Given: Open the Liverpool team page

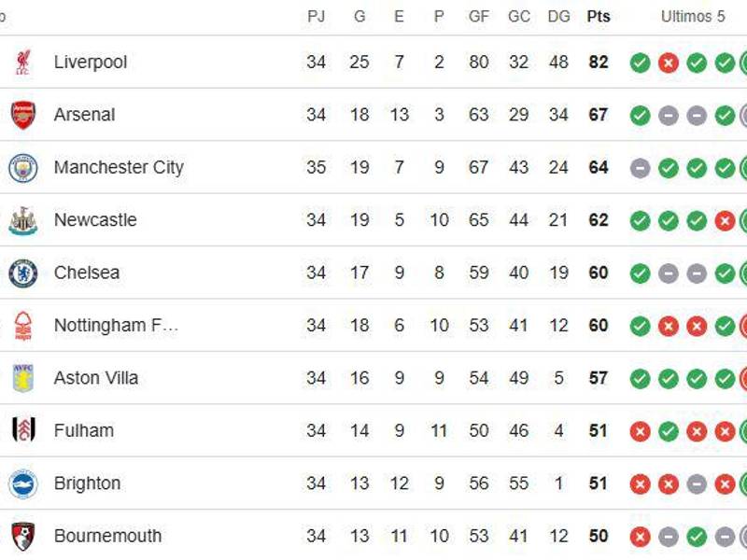Looking at the screenshot, I should click(91, 63).
